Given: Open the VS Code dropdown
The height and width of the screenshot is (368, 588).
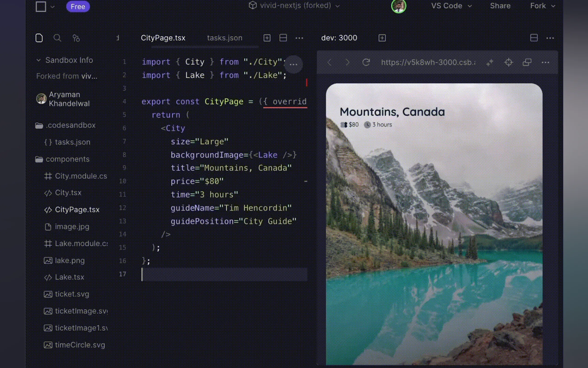Looking at the screenshot, I should [451, 6].
